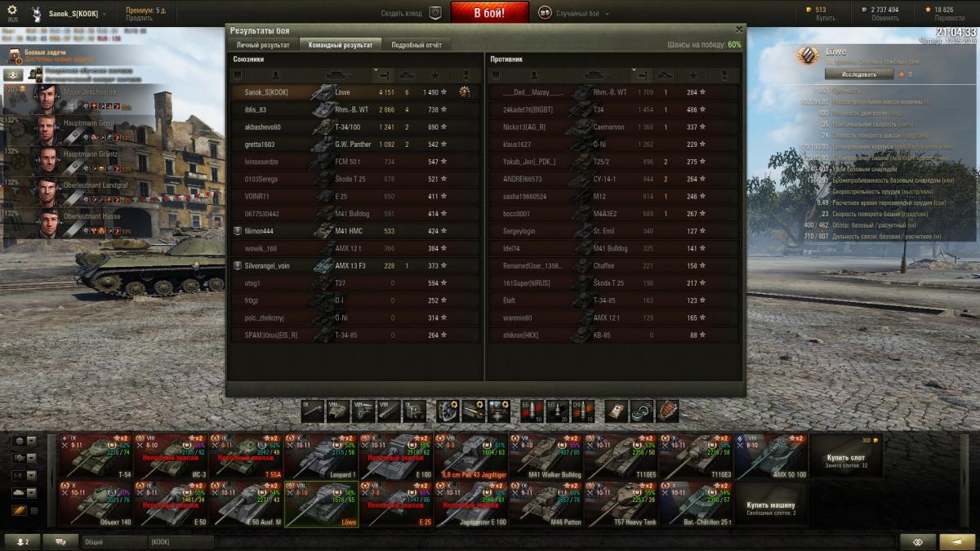The height and width of the screenshot is (551, 980).
Task: Select AMX 50 100 in carousel
Action: click(771, 456)
